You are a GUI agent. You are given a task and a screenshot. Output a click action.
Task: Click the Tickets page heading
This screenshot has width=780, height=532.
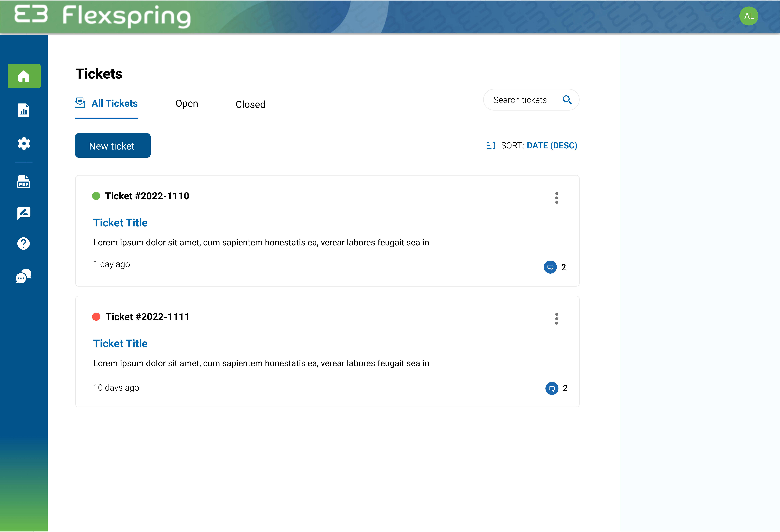click(99, 74)
